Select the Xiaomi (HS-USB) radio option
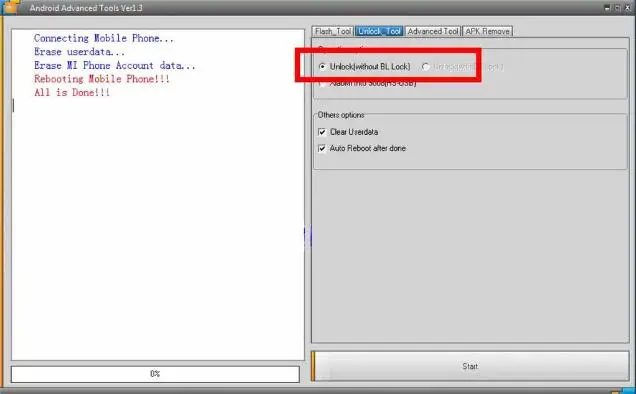The width and height of the screenshot is (636, 394). coord(323,84)
